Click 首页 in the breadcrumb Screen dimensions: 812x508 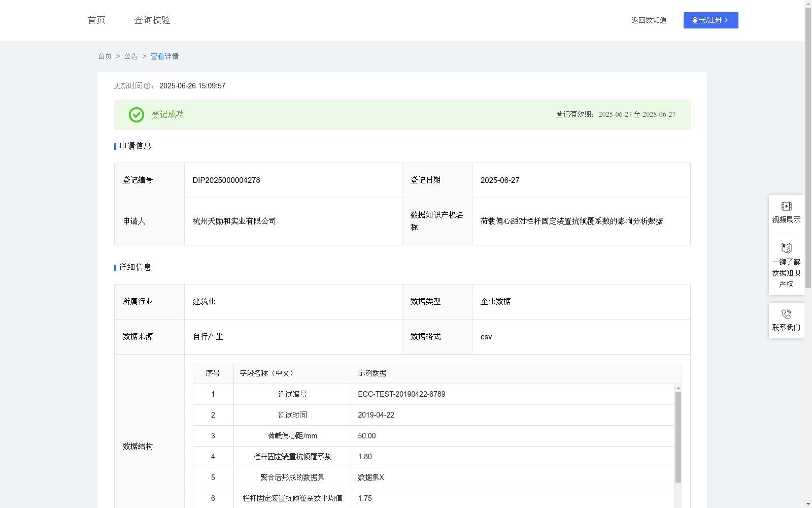[x=105, y=56]
